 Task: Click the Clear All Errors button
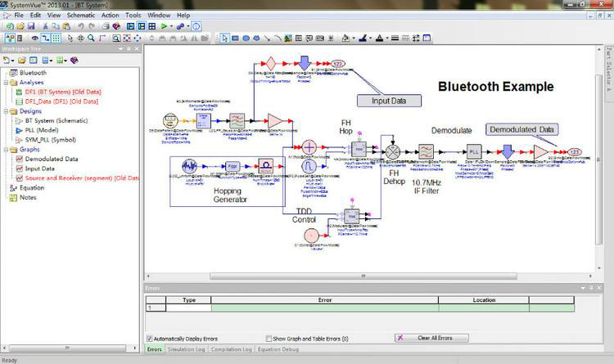click(431, 338)
